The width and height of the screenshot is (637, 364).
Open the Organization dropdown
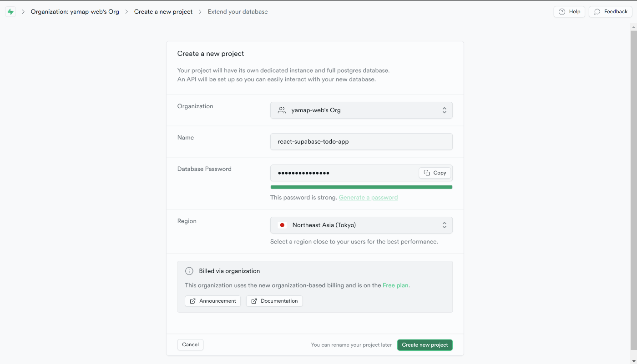(361, 110)
